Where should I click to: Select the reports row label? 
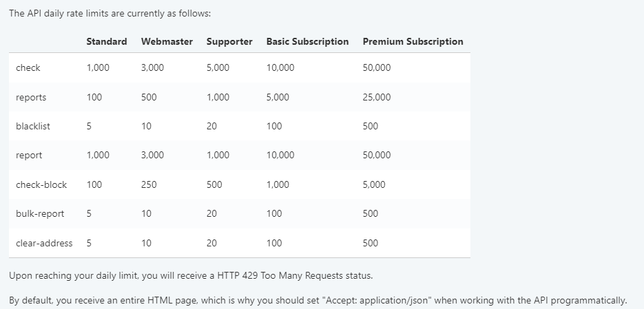tap(31, 97)
